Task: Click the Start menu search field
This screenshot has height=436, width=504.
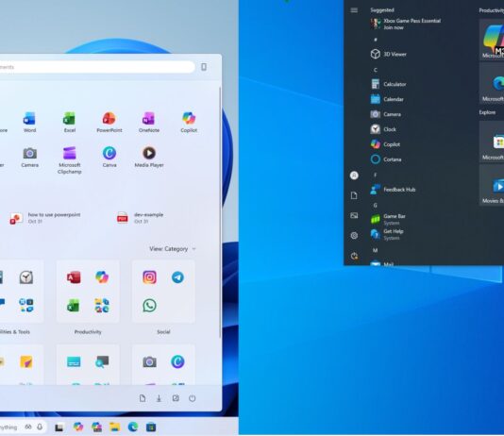Action: 96,67
